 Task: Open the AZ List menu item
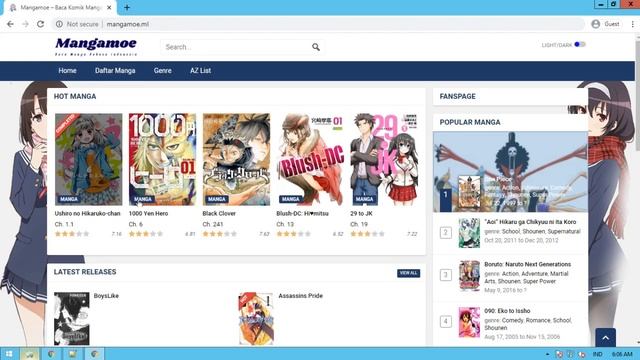pyautogui.click(x=200, y=71)
